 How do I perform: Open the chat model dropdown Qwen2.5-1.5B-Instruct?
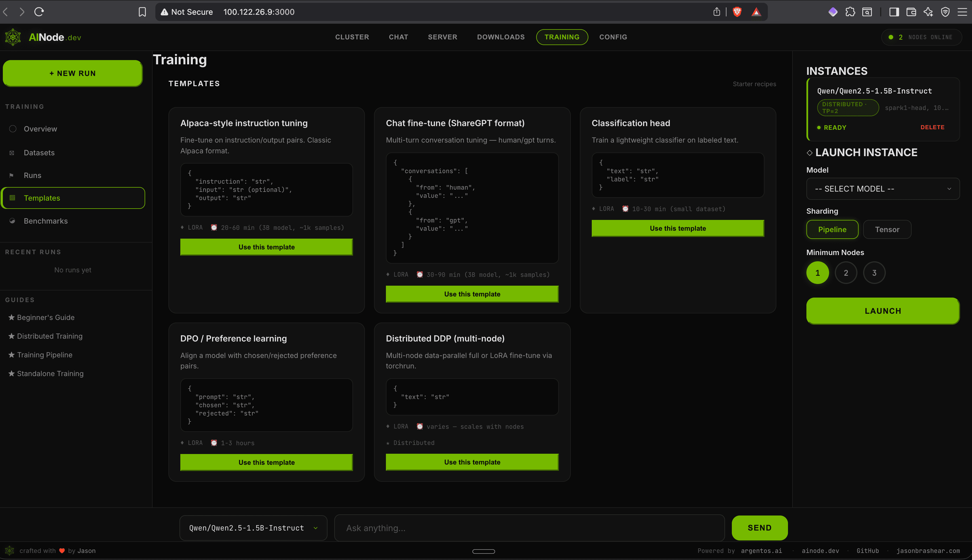coord(253,528)
